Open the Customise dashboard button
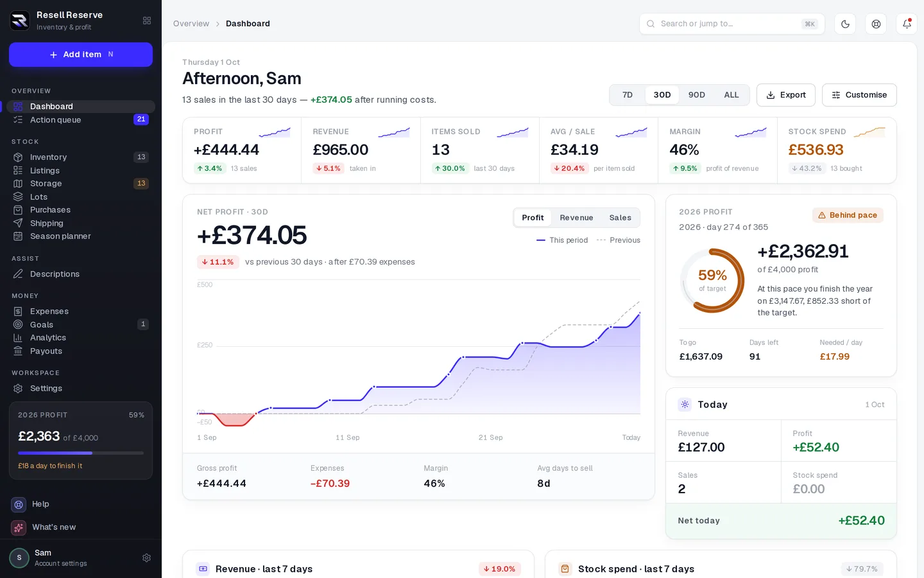Image resolution: width=924 pixels, height=578 pixels. 859,95
